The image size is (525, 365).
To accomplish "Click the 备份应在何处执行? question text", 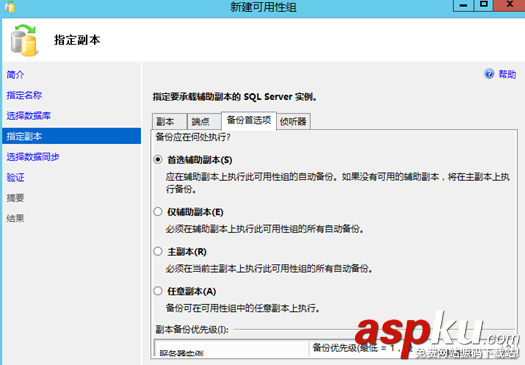I will coord(193,137).
